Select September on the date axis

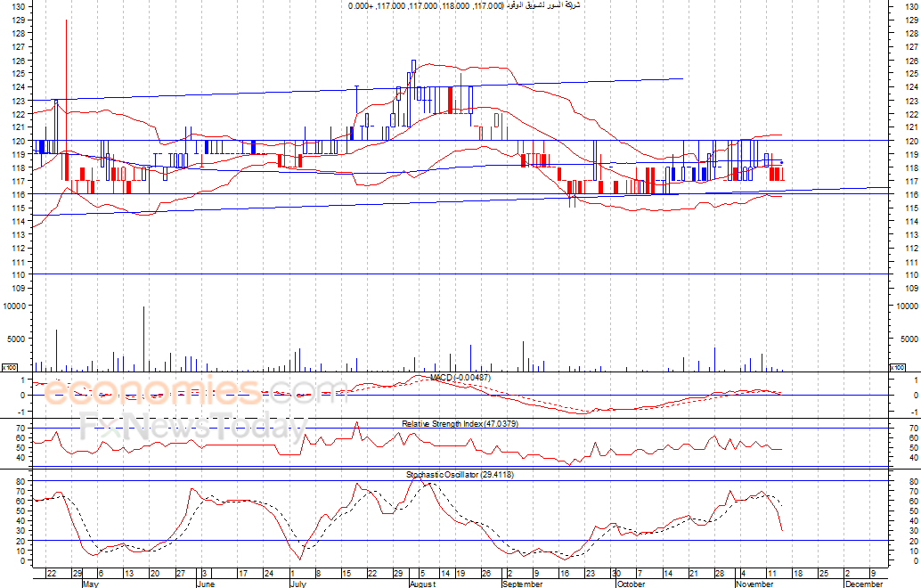tap(524, 584)
